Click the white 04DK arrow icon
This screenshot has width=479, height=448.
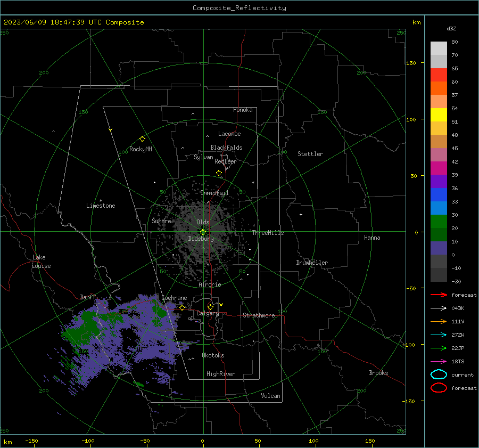click(x=439, y=308)
